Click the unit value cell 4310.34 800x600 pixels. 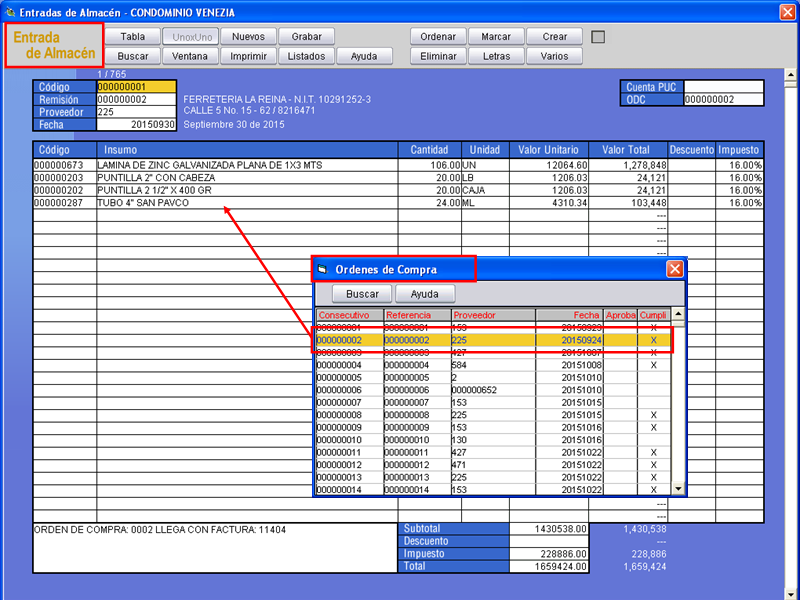(548, 203)
